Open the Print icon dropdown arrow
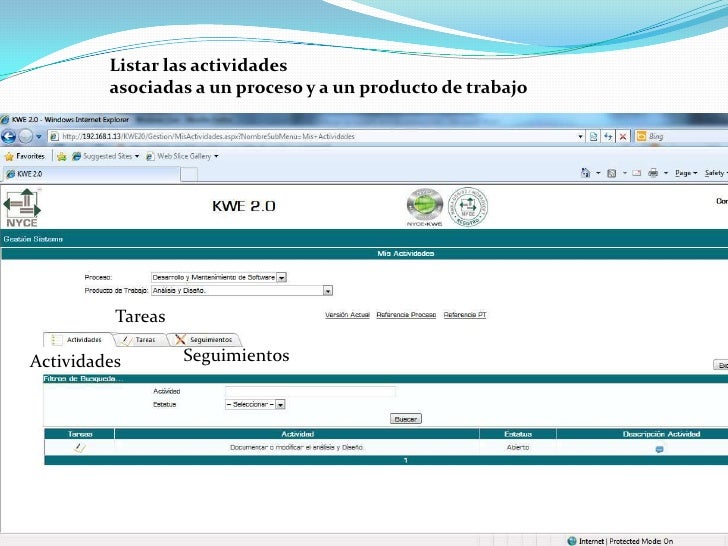The image size is (728, 546). (665, 173)
